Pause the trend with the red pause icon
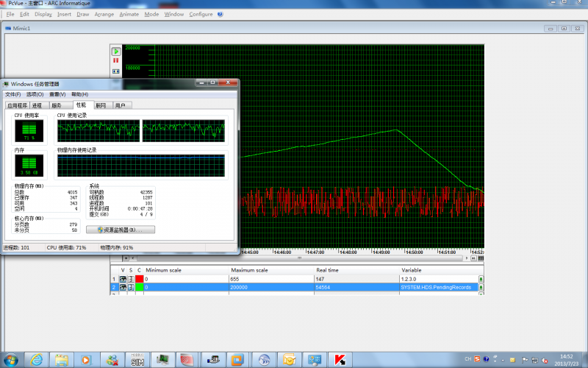Viewport: 588px width, 368px height. point(116,60)
